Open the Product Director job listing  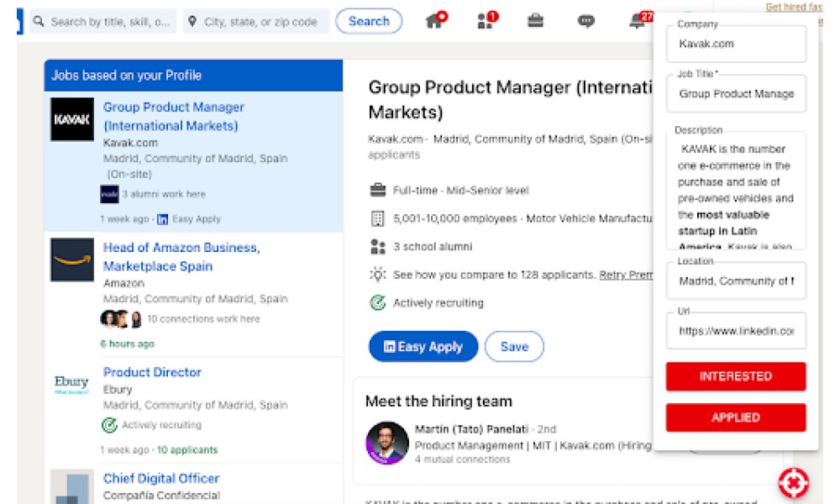[152, 372]
